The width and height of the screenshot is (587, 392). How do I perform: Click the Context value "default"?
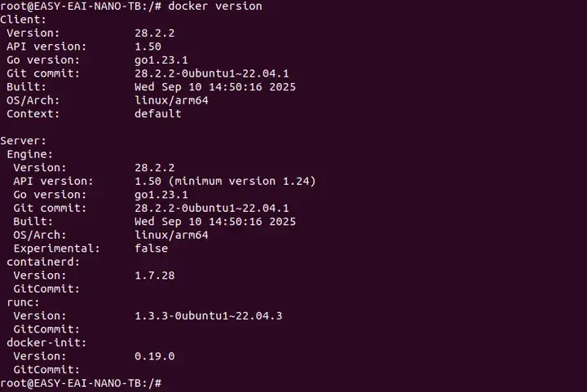[x=158, y=113]
